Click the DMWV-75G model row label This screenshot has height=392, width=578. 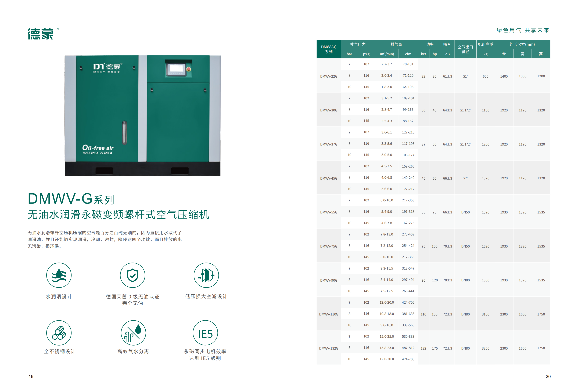click(329, 246)
